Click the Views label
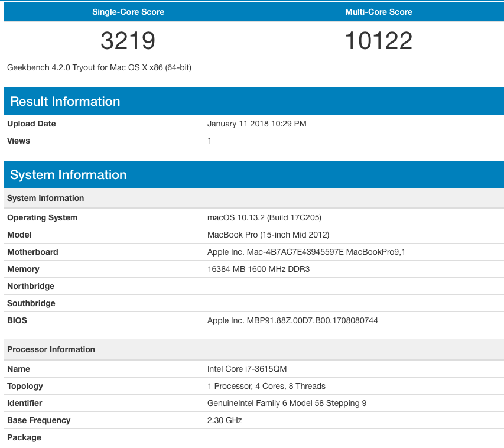The height and width of the screenshot is (448, 504). pos(18,141)
